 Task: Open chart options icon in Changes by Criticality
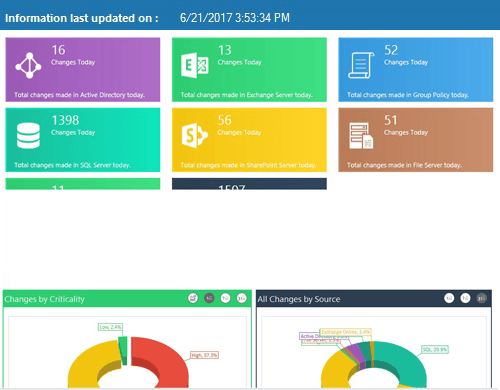[x=193, y=298]
